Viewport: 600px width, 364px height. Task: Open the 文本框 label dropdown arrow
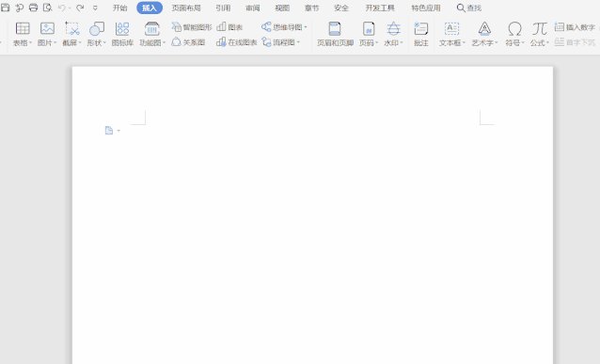(464, 43)
